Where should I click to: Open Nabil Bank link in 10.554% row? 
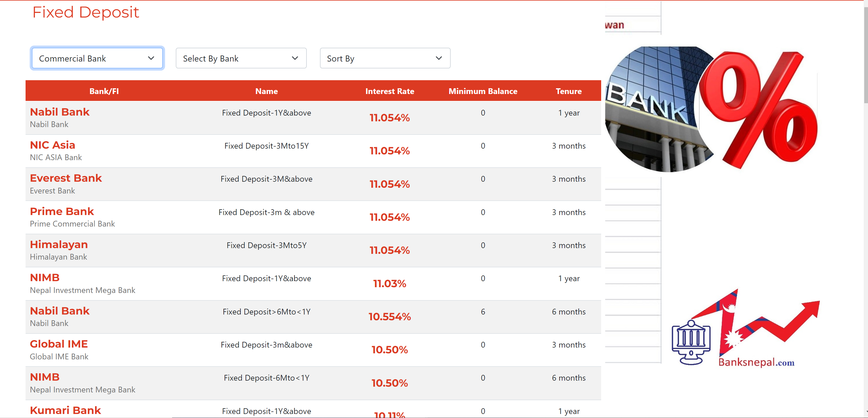coord(60,311)
